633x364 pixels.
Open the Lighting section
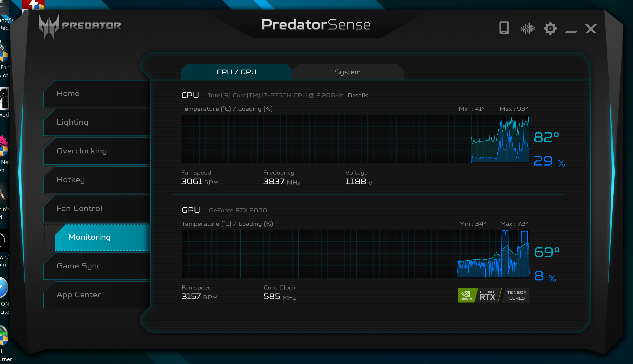point(97,122)
